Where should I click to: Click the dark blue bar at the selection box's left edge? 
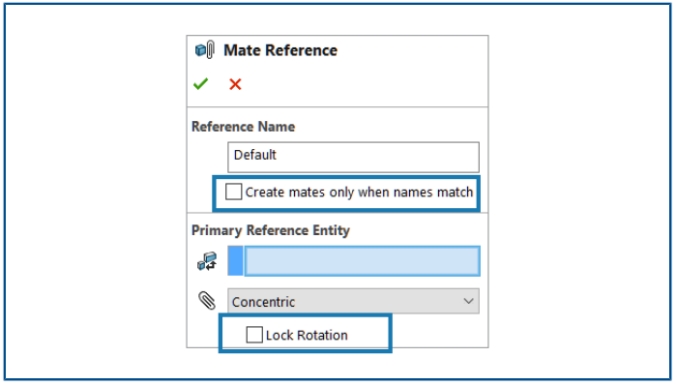pyautogui.click(x=235, y=261)
